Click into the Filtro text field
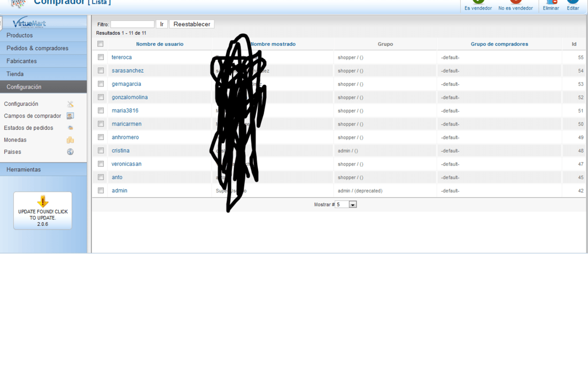The image size is (588, 384). pyautogui.click(x=133, y=25)
